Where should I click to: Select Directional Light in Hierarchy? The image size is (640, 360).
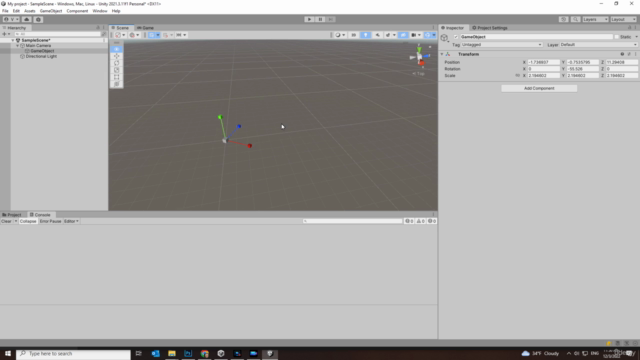click(41, 56)
